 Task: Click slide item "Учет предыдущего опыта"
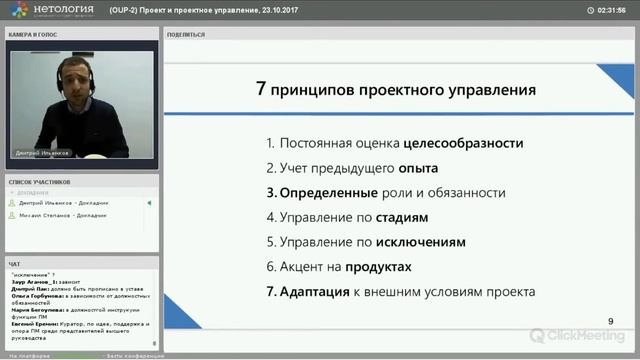pos(352,168)
